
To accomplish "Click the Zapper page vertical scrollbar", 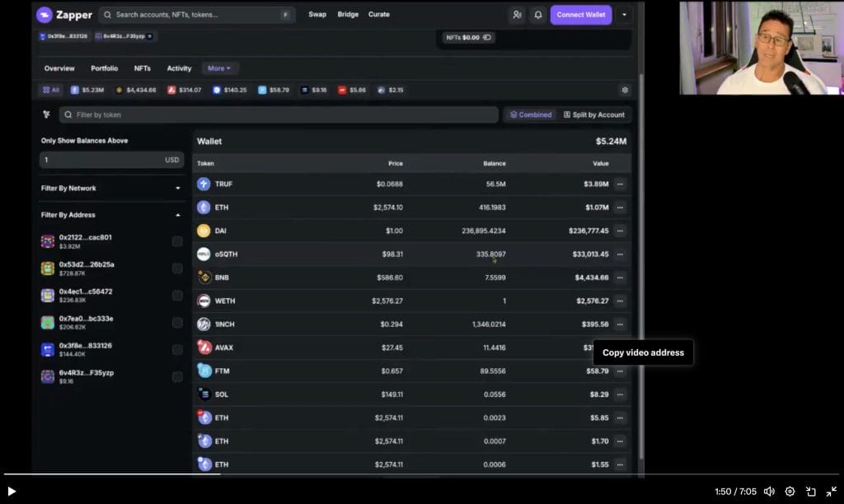I will pyautogui.click(x=641, y=266).
